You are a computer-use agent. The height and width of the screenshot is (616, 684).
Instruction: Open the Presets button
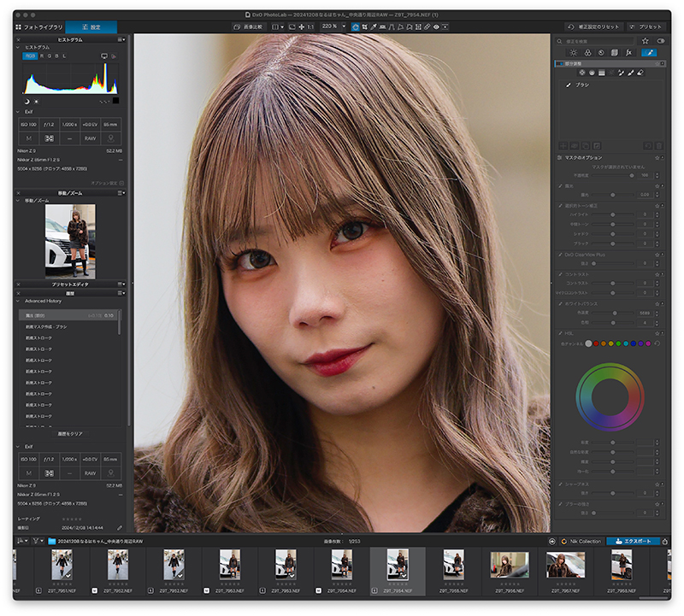[x=646, y=27]
